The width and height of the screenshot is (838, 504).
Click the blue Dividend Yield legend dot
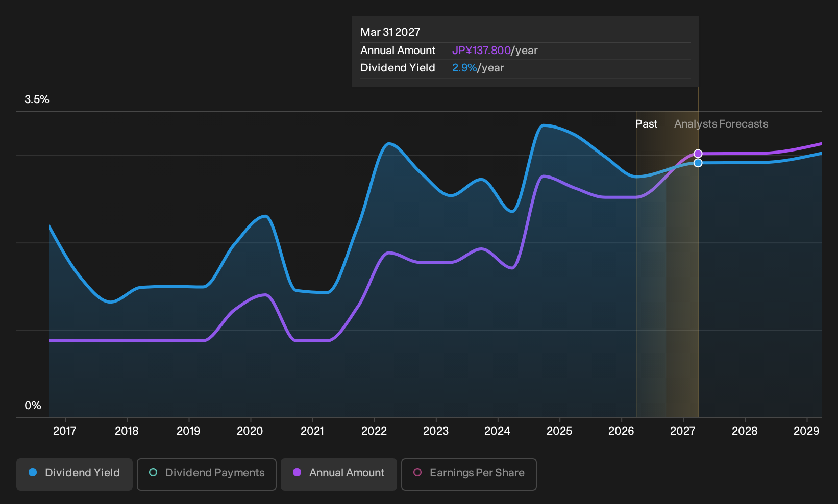point(33,473)
